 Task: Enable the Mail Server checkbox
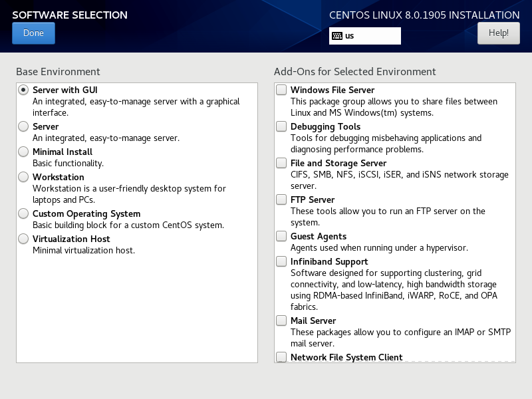[x=281, y=321]
